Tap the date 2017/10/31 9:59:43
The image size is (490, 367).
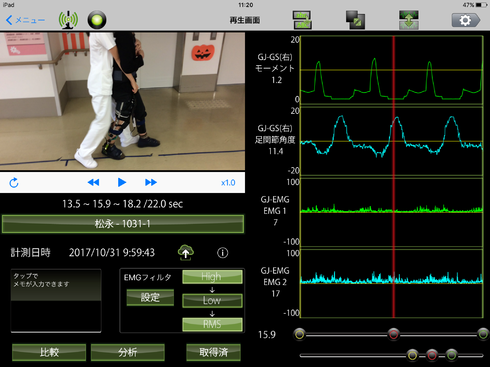(112, 253)
